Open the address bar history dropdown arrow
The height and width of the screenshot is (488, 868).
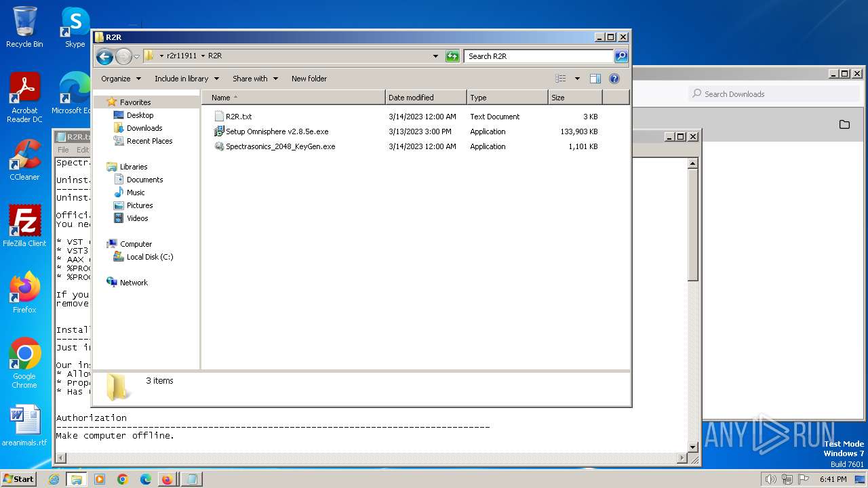coord(435,56)
